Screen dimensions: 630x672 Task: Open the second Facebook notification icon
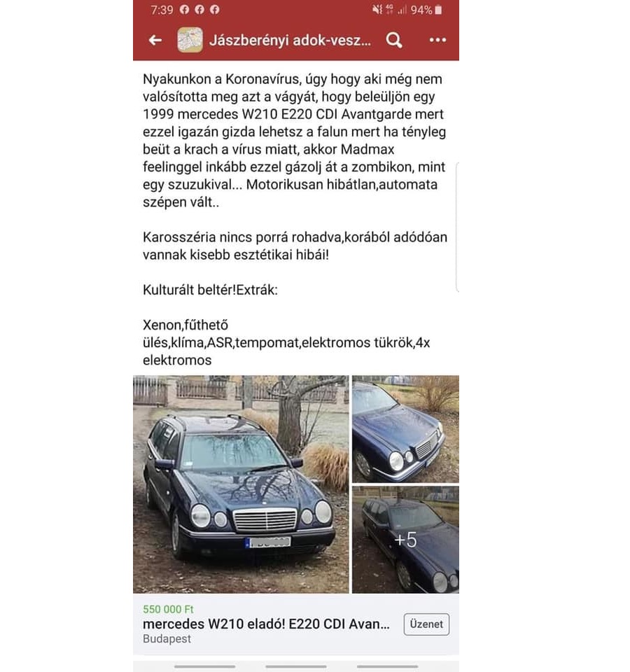tap(199, 9)
